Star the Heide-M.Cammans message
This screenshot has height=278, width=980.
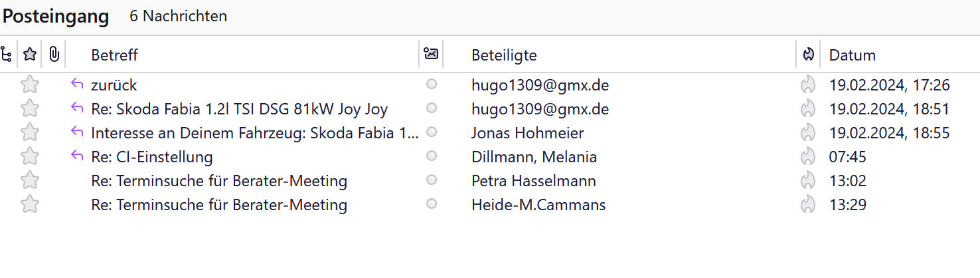click(x=30, y=205)
